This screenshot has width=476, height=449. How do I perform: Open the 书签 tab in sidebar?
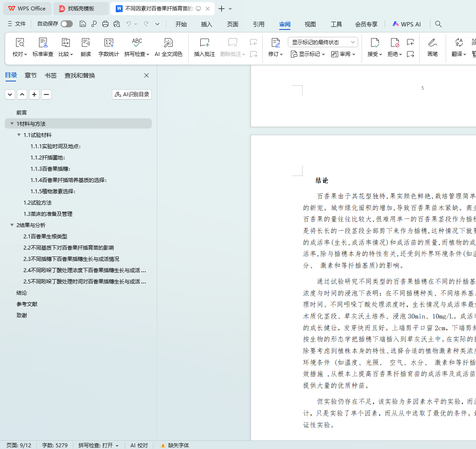coord(51,75)
